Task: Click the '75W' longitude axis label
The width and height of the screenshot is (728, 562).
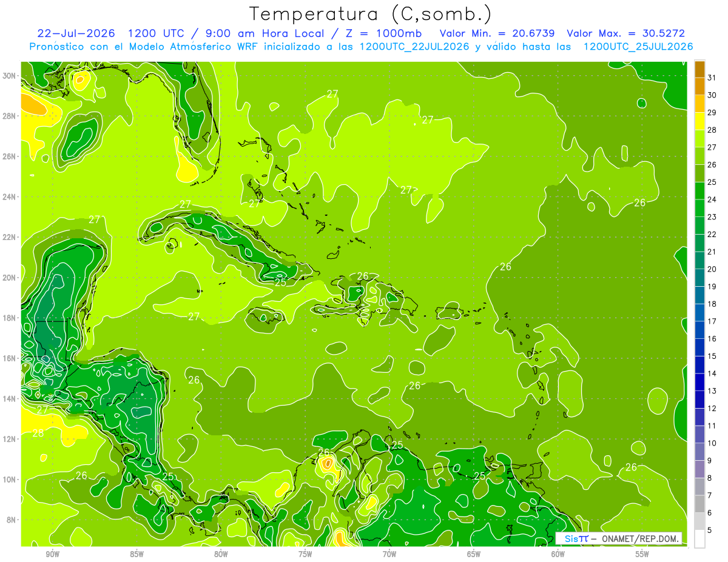Action: click(305, 554)
